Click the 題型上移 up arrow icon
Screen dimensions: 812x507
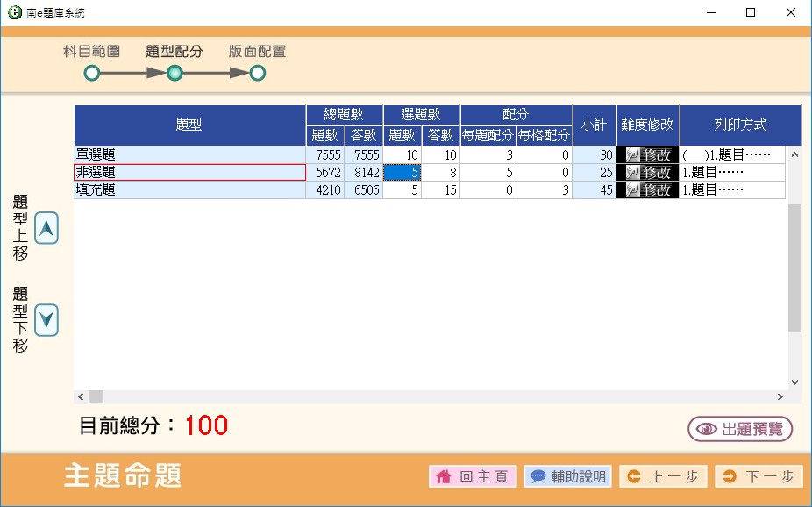pos(46,228)
